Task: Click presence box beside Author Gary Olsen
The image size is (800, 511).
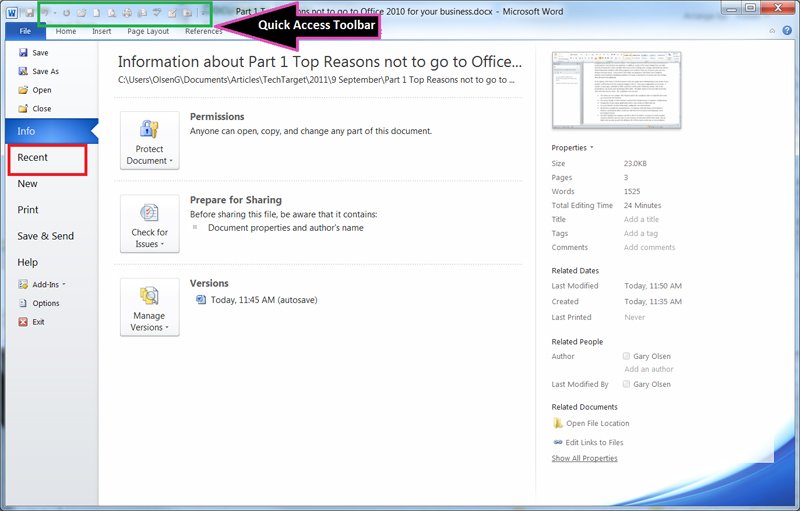Action: [626, 356]
